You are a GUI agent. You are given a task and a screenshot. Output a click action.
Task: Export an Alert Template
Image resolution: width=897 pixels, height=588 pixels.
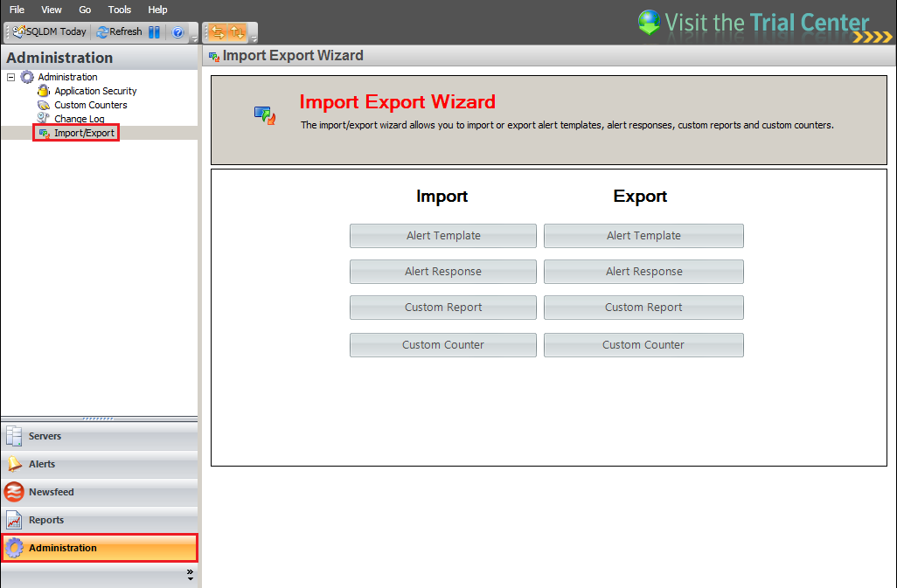click(x=643, y=235)
